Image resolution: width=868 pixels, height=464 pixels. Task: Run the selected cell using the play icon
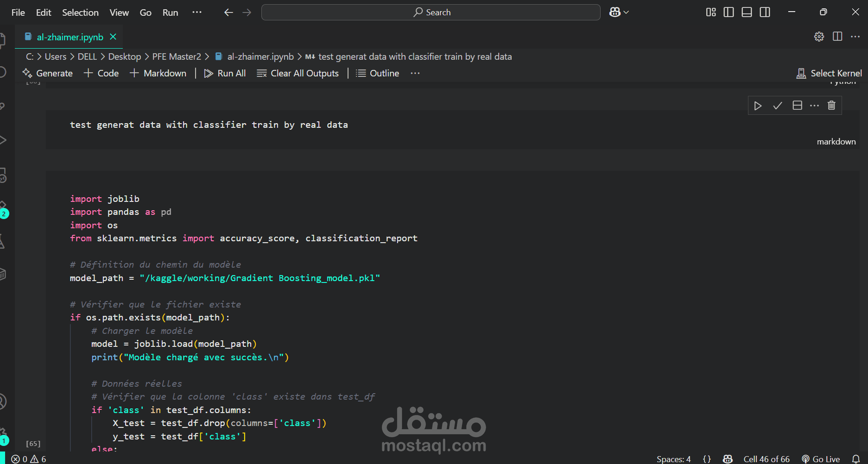pyautogui.click(x=758, y=106)
